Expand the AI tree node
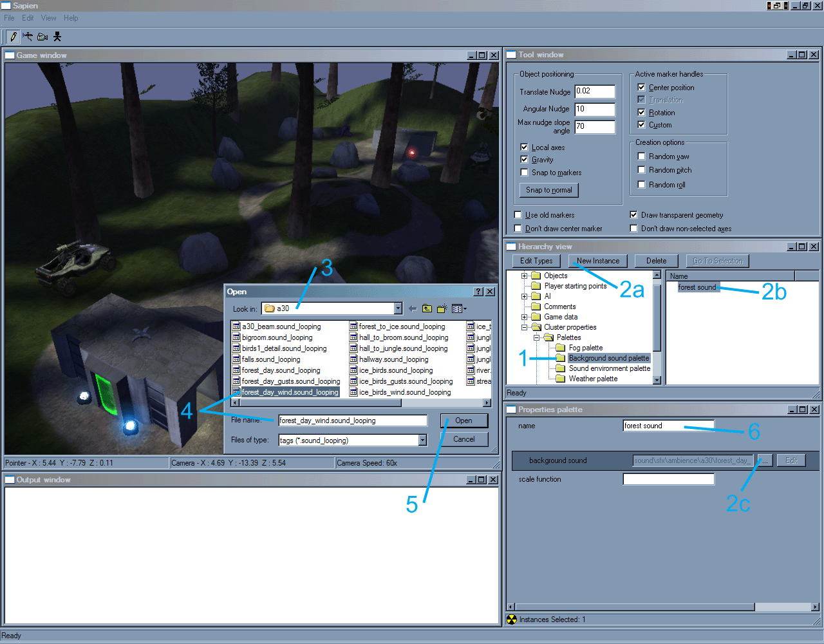The image size is (824, 644). (x=524, y=296)
